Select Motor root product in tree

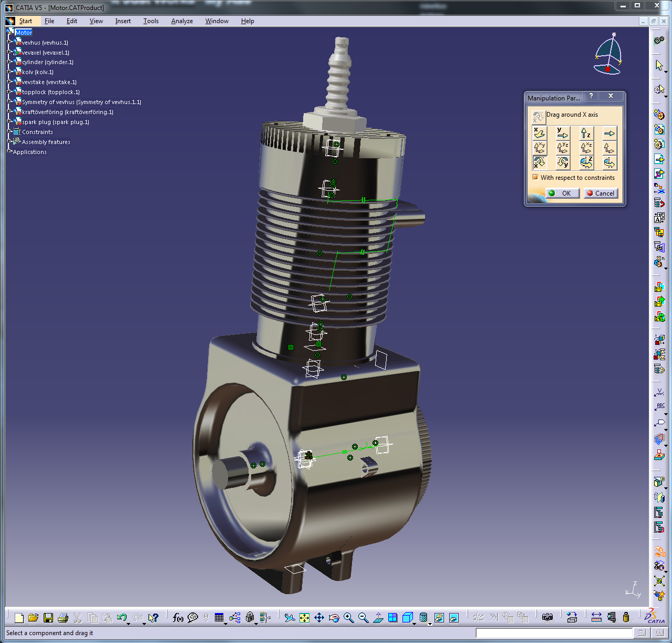click(24, 33)
